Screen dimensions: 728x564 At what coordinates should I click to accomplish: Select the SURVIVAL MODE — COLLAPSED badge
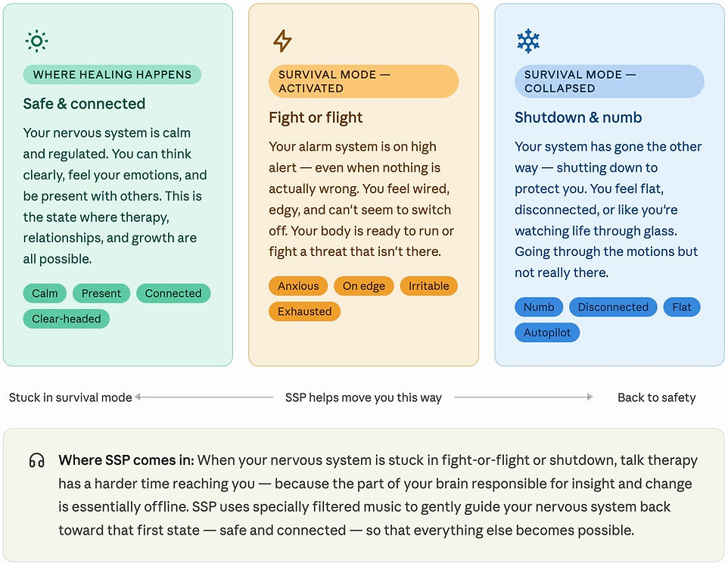point(609,81)
